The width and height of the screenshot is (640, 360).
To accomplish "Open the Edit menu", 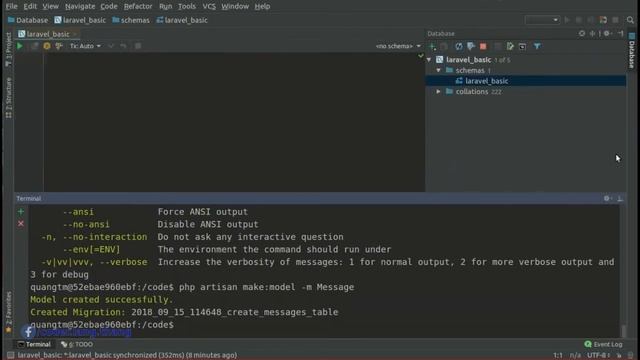I will tap(30, 7).
